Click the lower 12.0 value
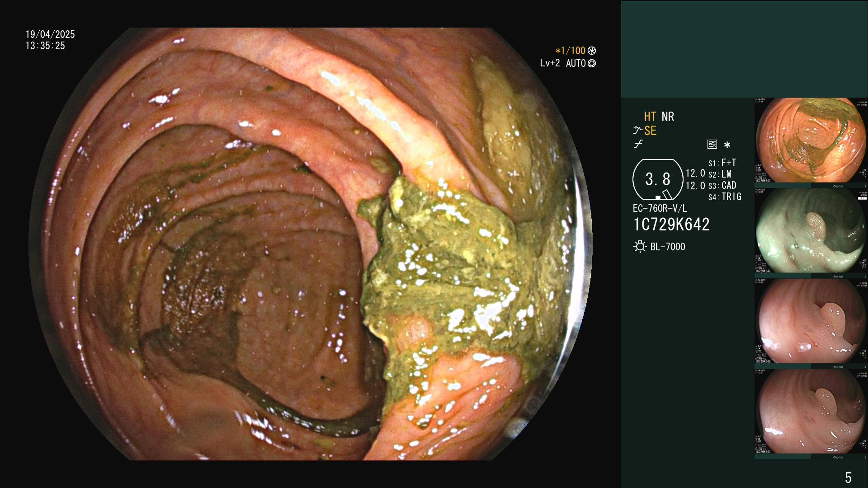The image size is (868, 488). [x=695, y=186]
